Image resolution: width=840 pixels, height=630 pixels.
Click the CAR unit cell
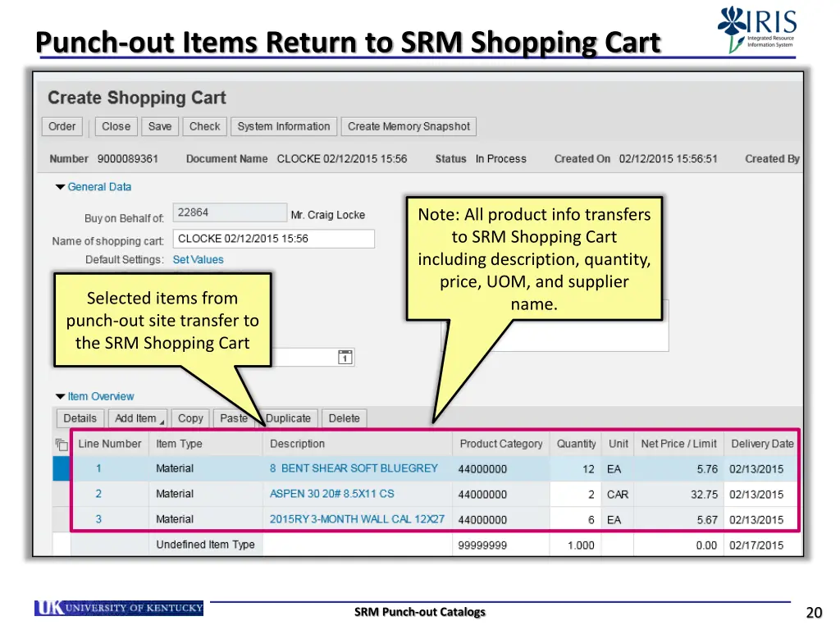617,495
